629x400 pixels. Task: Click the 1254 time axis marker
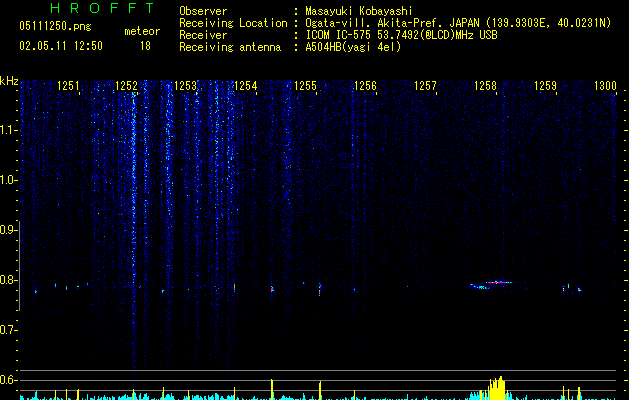coord(246,86)
